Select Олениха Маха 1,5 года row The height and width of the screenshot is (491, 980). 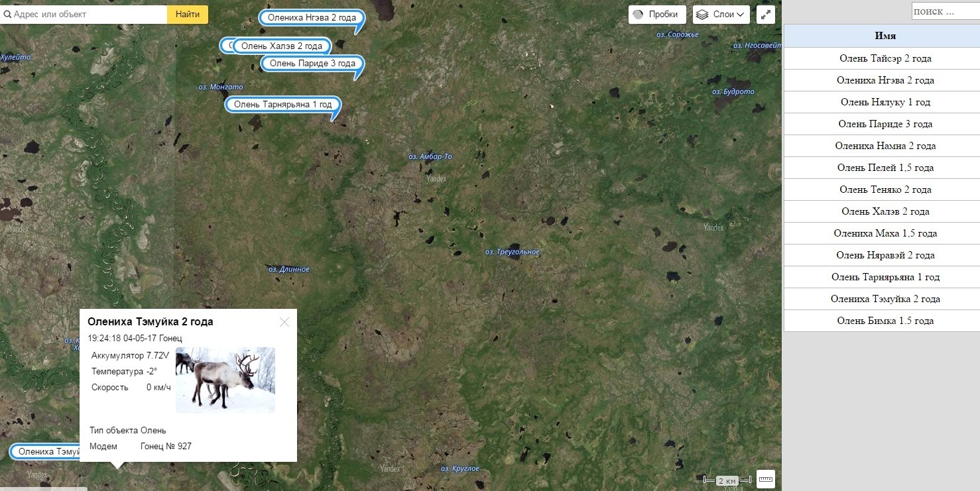pos(885,233)
